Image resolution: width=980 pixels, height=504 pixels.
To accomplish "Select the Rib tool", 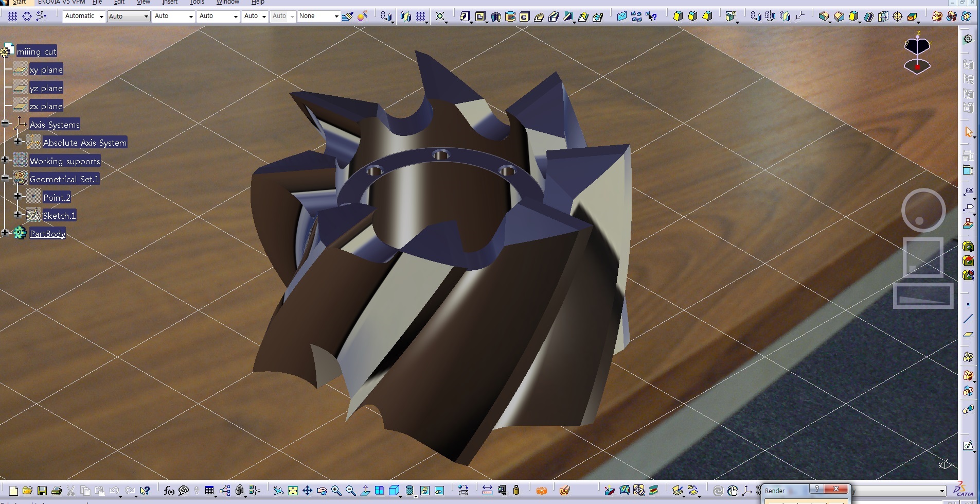I will (x=539, y=16).
